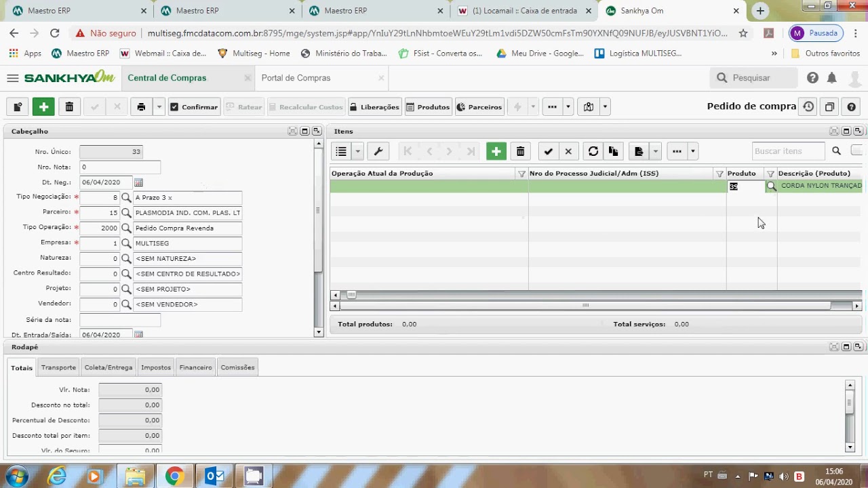Click the Produtos button

coord(428,106)
